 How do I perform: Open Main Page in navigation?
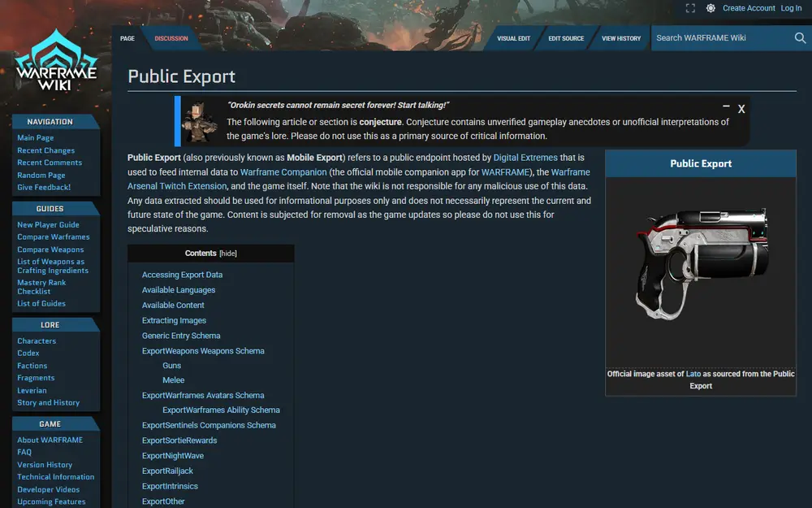(x=35, y=138)
